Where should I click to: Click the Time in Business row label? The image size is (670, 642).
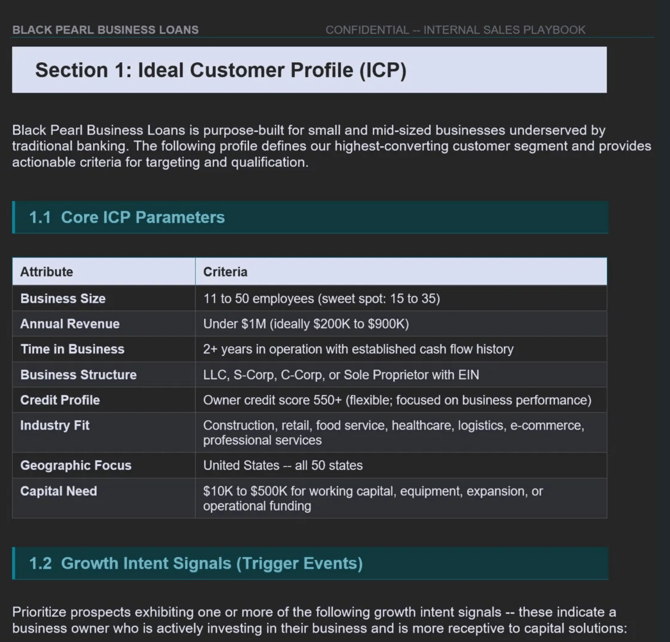72,349
